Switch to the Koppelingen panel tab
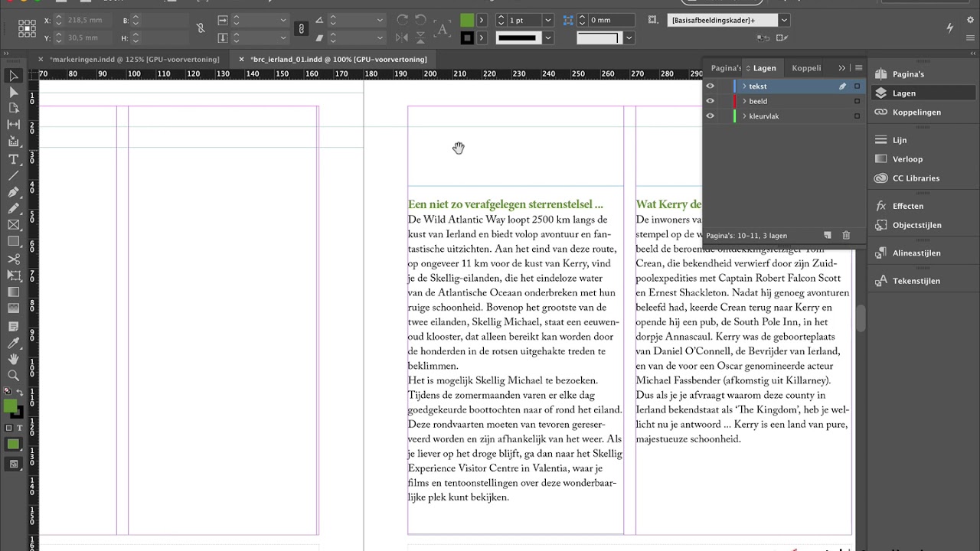Image resolution: width=980 pixels, height=551 pixels. [806, 68]
